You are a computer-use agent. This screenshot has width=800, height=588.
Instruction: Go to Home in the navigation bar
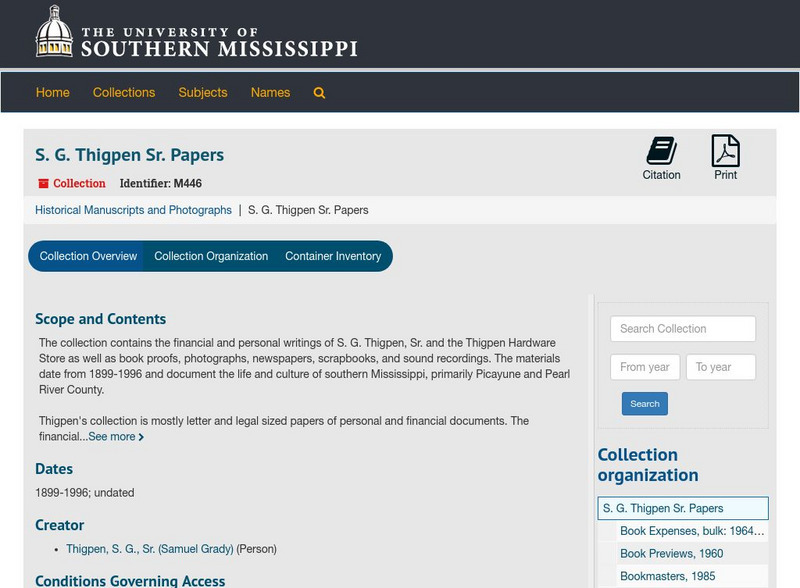pos(53,92)
